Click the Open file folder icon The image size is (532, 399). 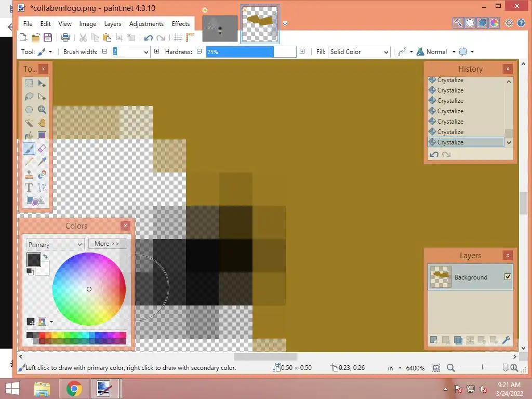(x=36, y=37)
